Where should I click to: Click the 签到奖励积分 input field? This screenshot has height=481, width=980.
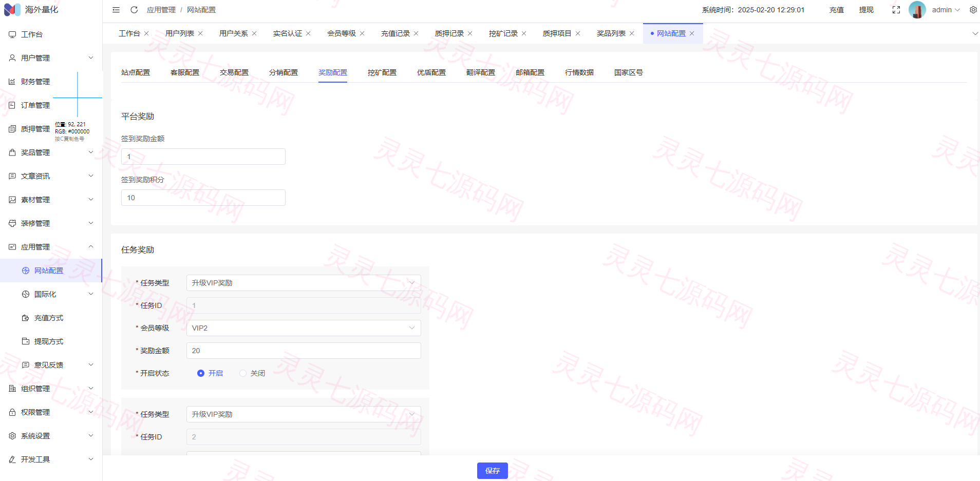click(x=203, y=198)
